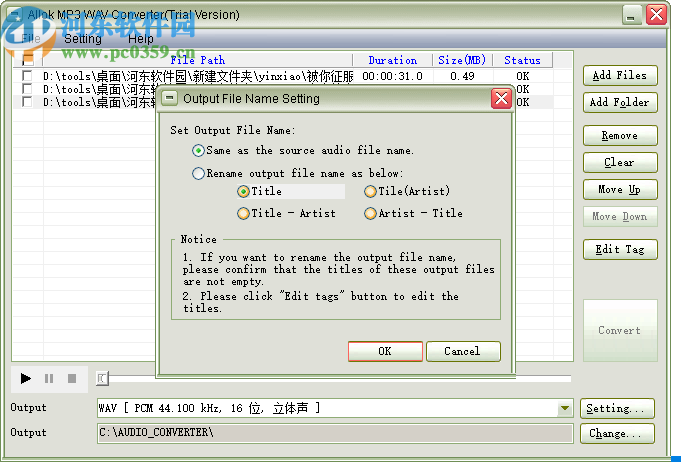
Task: Check the second file row checkbox
Action: tap(27, 89)
